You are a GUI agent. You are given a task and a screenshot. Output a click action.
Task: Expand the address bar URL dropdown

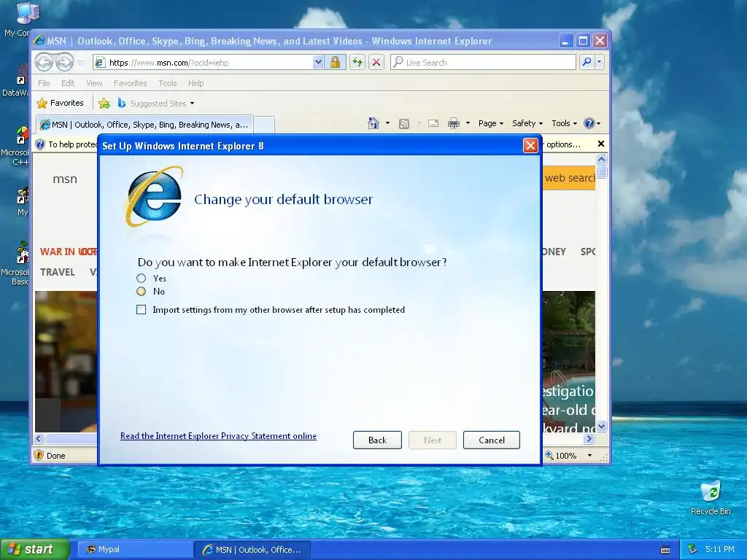[x=318, y=63]
